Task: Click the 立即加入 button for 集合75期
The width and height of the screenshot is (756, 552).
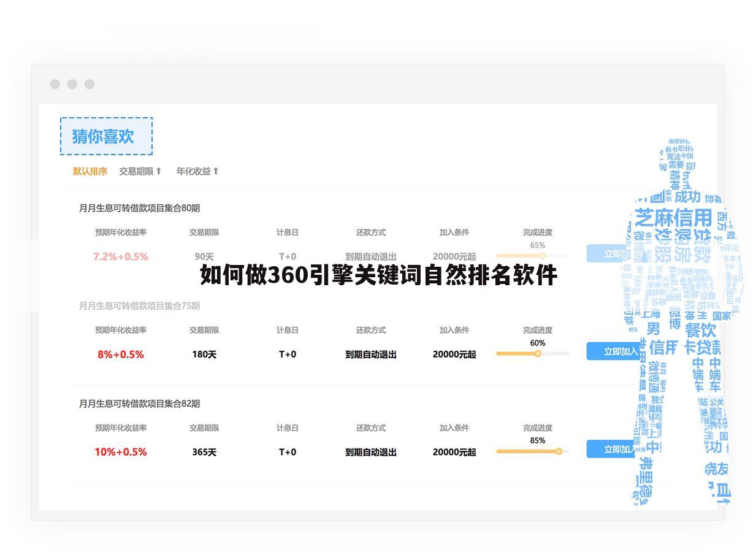Action: pos(613,350)
